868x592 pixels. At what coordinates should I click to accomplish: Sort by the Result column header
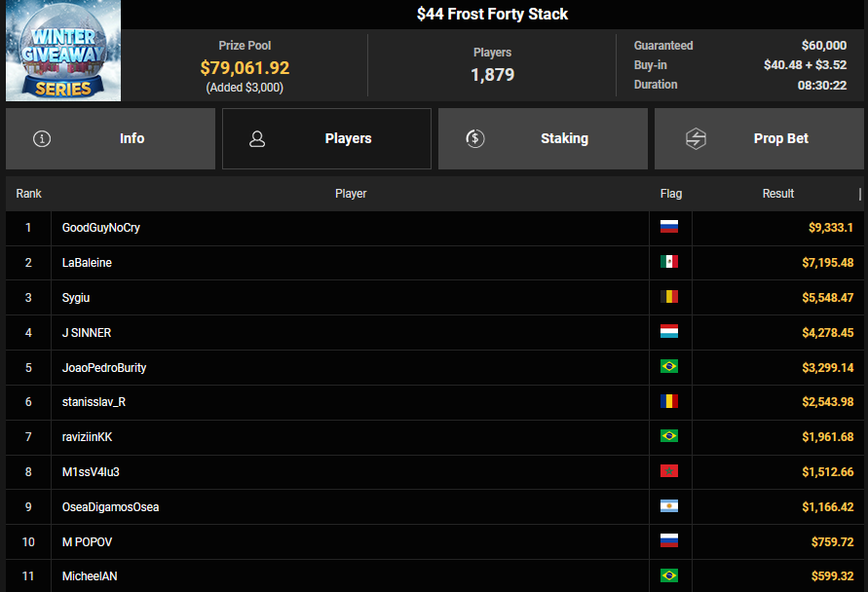coord(777,194)
